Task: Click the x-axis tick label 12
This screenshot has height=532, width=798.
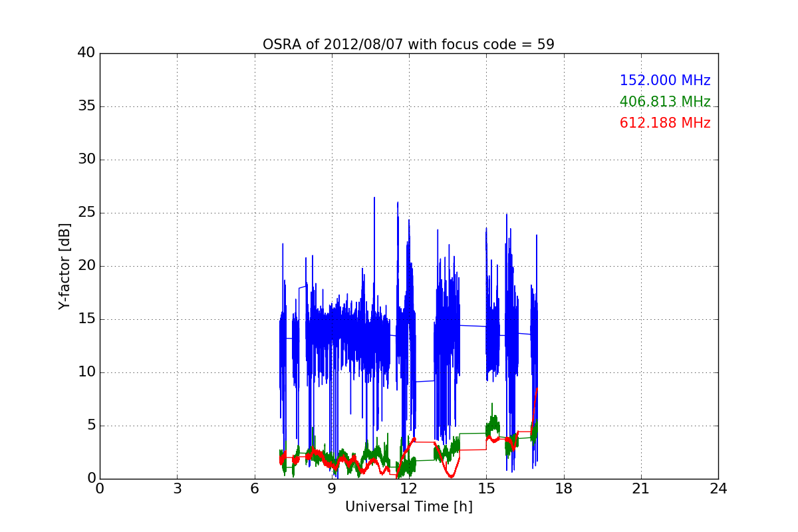Action: 409,489
